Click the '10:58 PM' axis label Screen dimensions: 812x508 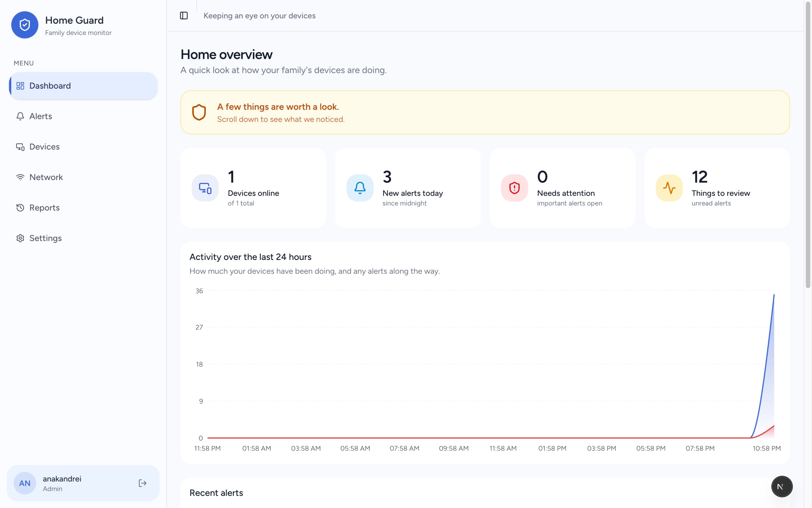tap(766, 449)
